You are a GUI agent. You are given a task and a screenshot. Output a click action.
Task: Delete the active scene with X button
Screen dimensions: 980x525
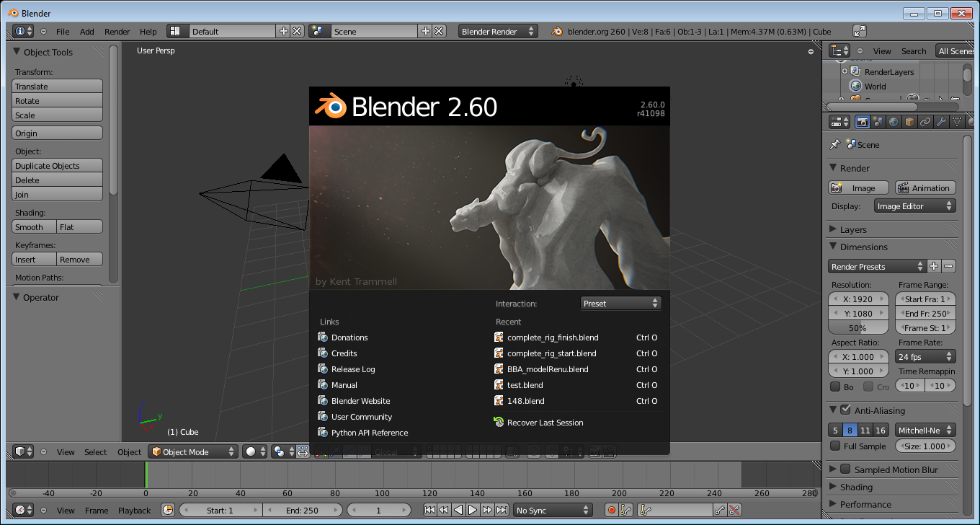click(x=439, y=31)
